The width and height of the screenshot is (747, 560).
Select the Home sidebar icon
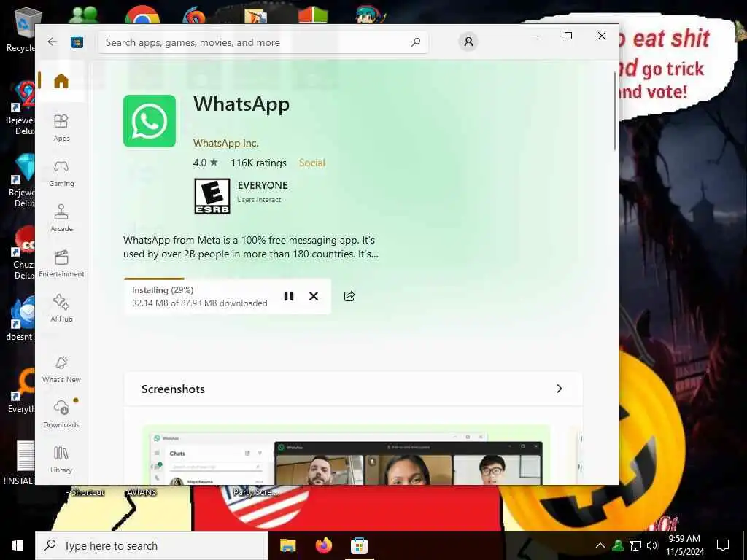pyautogui.click(x=61, y=81)
